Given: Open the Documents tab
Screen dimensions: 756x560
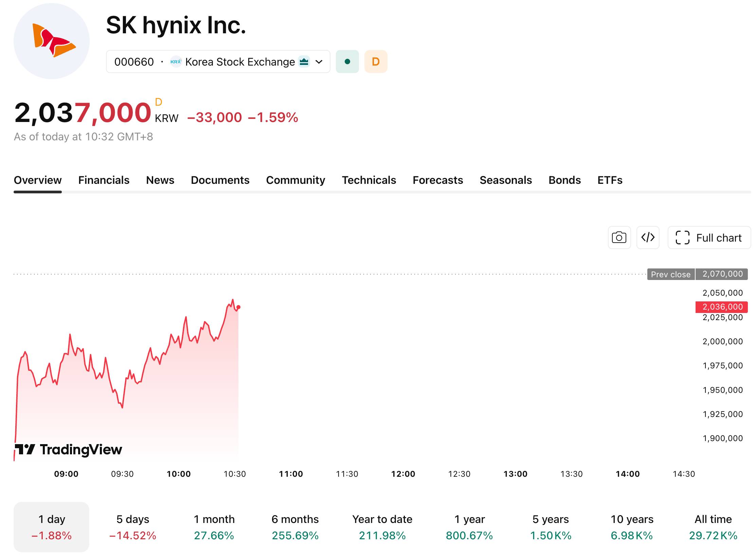Looking at the screenshot, I should [x=220, y=180].
